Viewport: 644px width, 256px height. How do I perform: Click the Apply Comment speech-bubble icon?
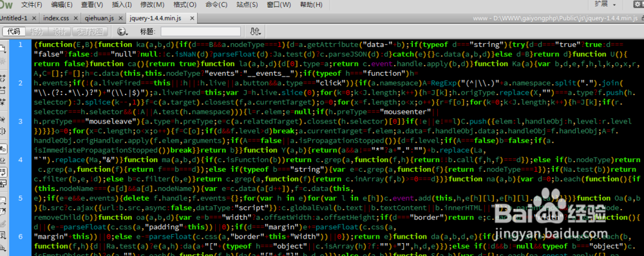coord(3,200)
